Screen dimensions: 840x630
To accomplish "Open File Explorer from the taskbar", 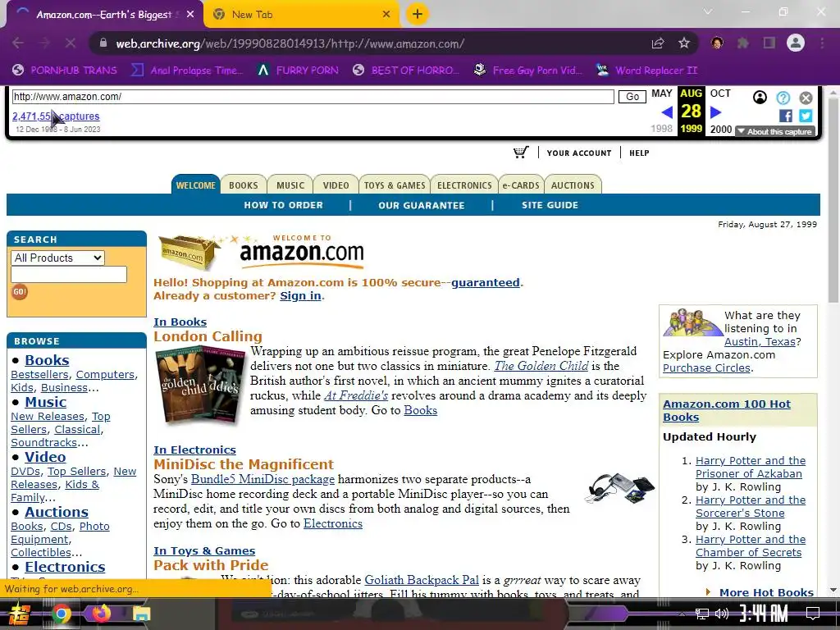I will [141, 614].
